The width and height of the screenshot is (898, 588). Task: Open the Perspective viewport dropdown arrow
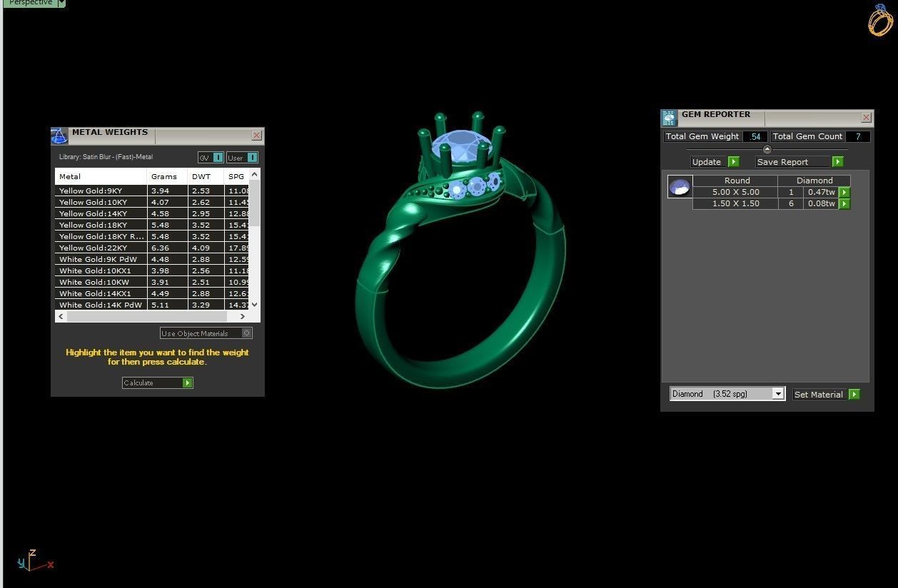click(62, 3)
